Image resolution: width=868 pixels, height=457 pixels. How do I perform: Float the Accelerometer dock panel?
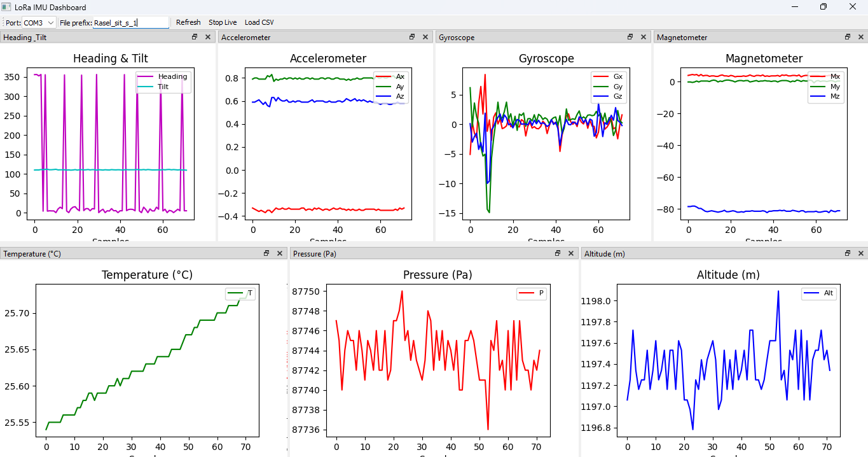pyautogui.click(x=412, y=38)
